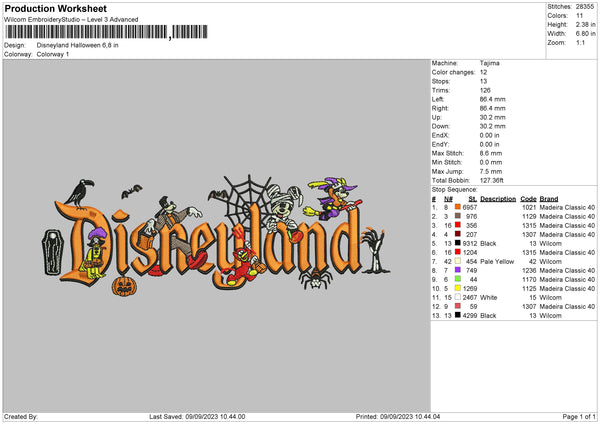Image resolution: width=600 pixels, height=424 pixels.
Task: Click the red swatch beside stitch count 1204
Action: tap(457, 252)
